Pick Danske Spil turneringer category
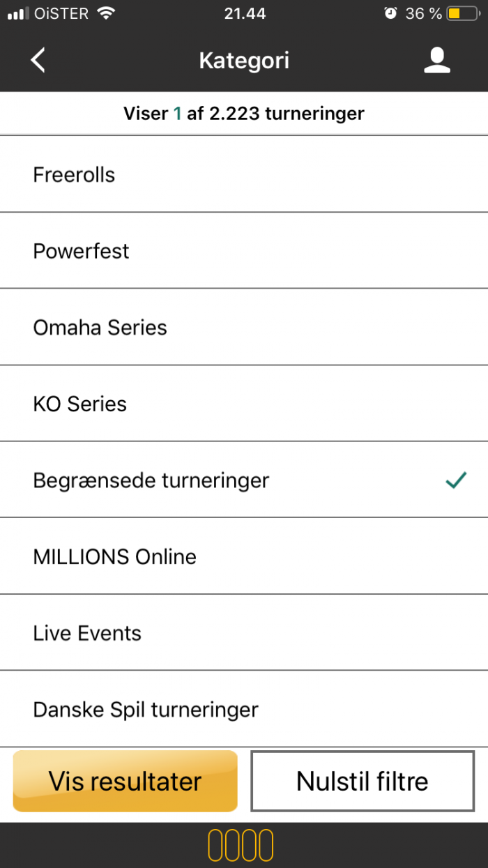The height and width of the screenshot is (868, 488). click(244, 709)
